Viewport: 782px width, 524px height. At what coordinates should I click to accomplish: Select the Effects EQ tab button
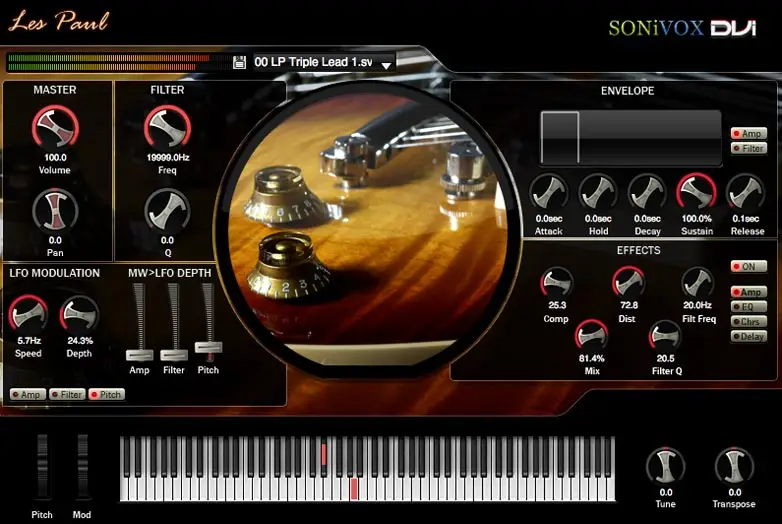[x=749, y=307]
